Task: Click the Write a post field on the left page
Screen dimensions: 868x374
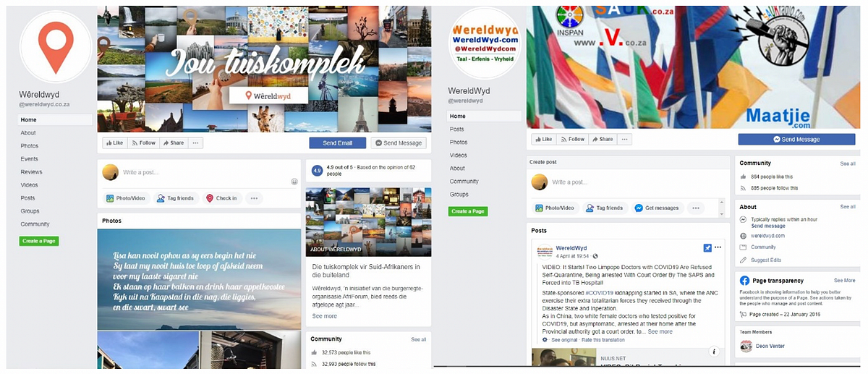Action: click(206, 172)
